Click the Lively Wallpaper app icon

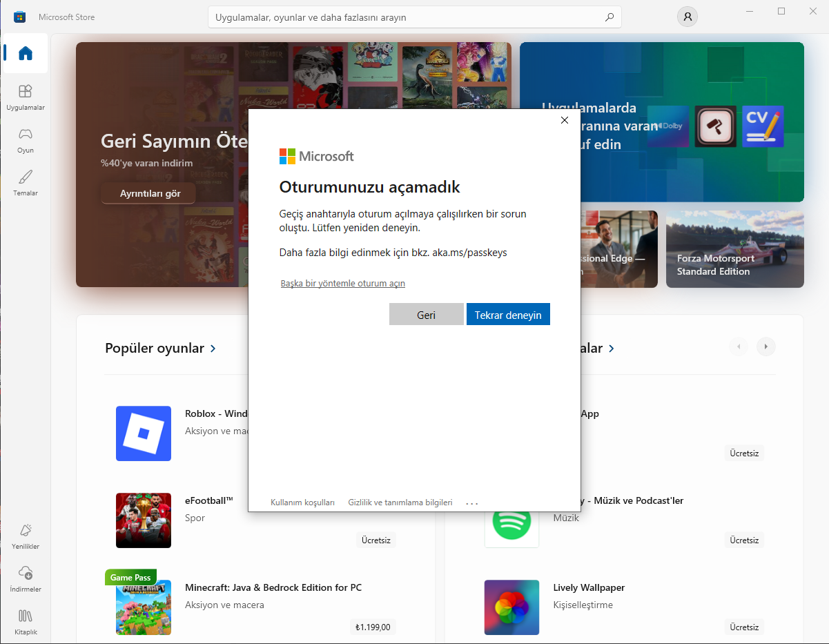tap(511, 607)
